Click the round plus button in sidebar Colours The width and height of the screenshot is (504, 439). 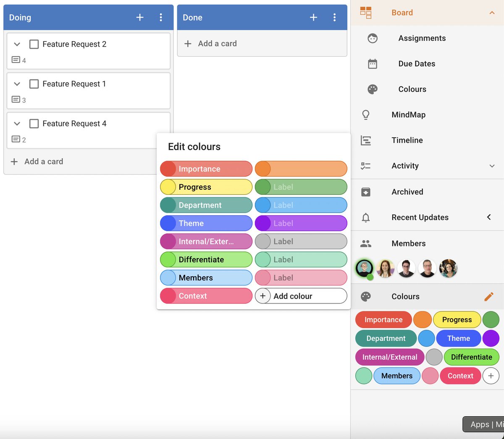tap(491, 376)
